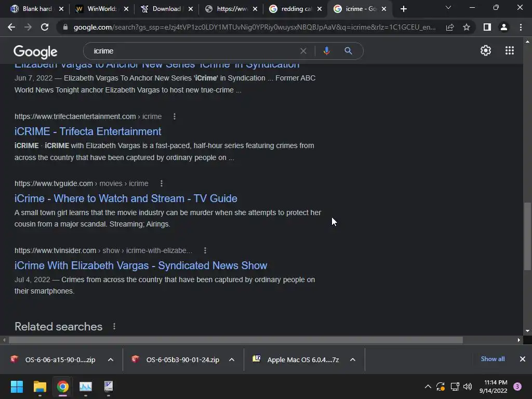Expand options for Apple Mac OS 7z download
532x399 pixels.
[353, 360]
